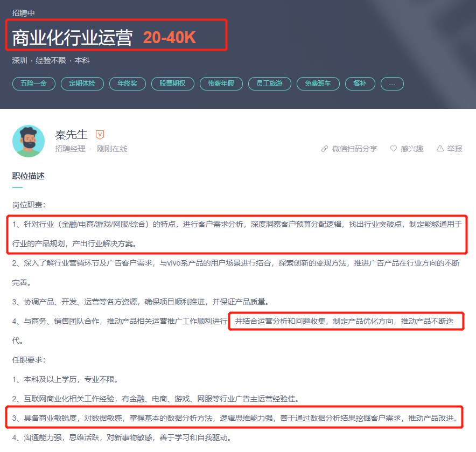Click the job title 商业化行业运营
Viewport: 476px width, 452px height.
[x=72, y=38]
